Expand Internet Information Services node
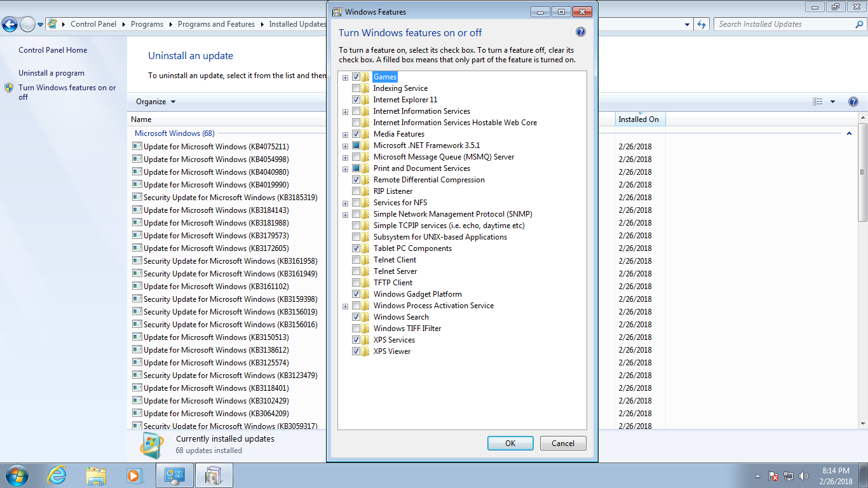Viewport: 868px width, 488px height. tap(345, 112)
